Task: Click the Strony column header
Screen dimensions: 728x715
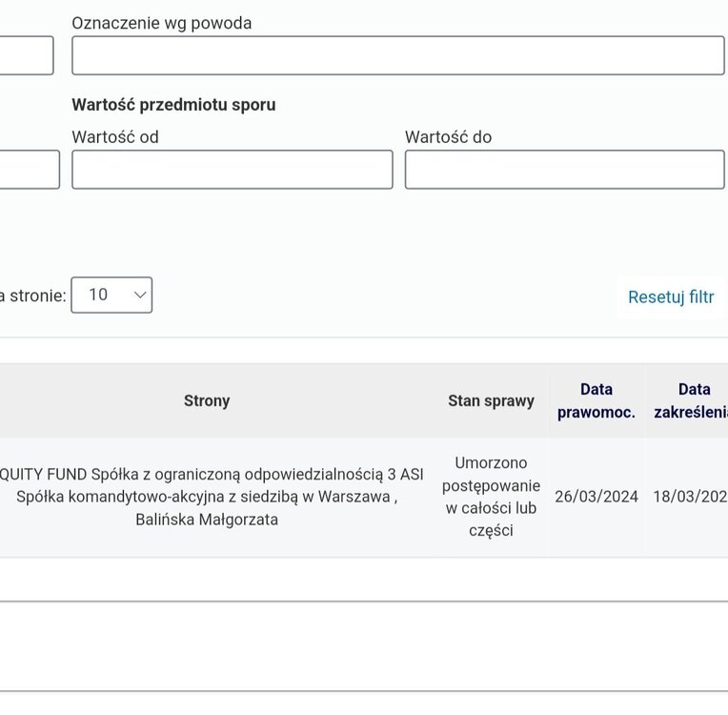Action: [207, 400]
